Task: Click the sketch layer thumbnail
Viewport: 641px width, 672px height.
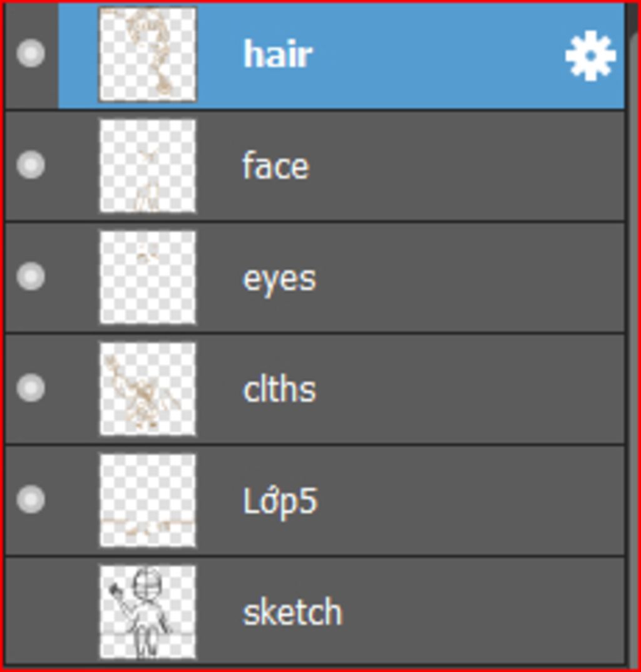Action: click(x=148, y=611)
